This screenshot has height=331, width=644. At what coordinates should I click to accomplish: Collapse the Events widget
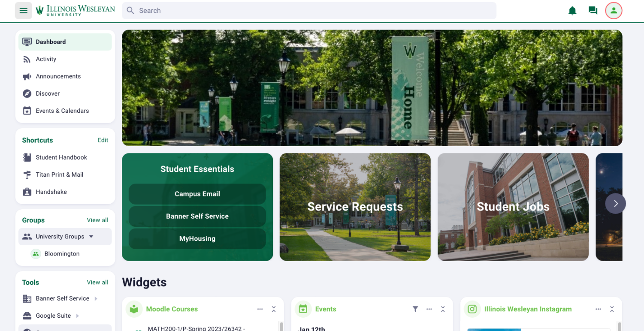[443, 309]
